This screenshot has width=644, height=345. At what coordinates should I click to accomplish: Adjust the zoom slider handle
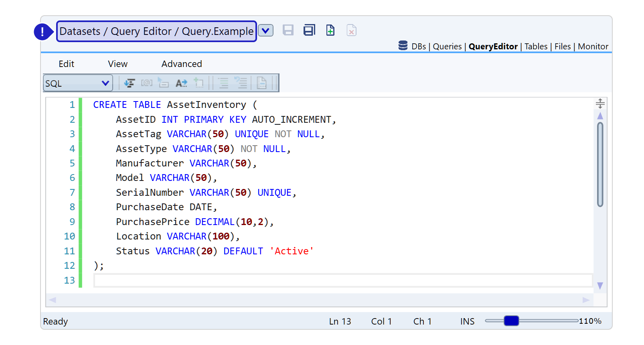pyautogui.click(x=511, y=321)
